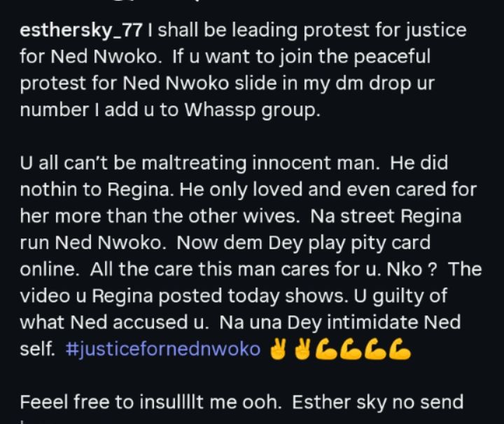This screenshot has width=504, height=424.
Task: Click the words 'Esther sky no send'
Action: [378, 403]
